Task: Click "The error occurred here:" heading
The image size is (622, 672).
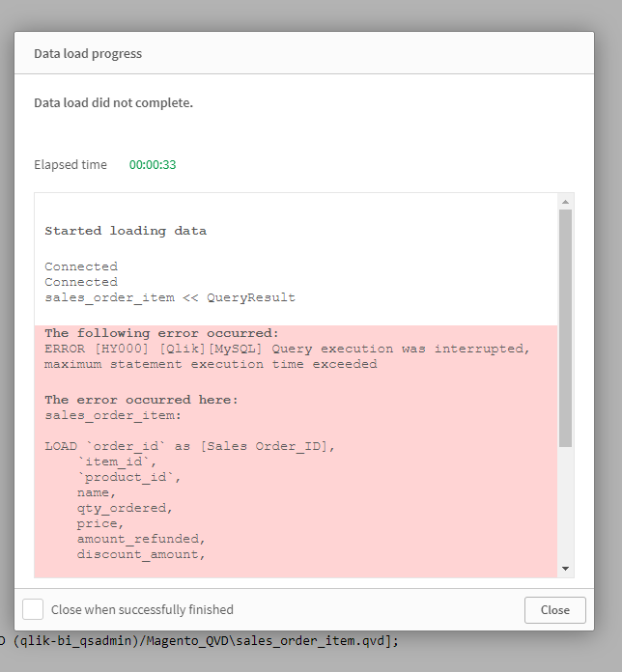Action: pos(141,399)
